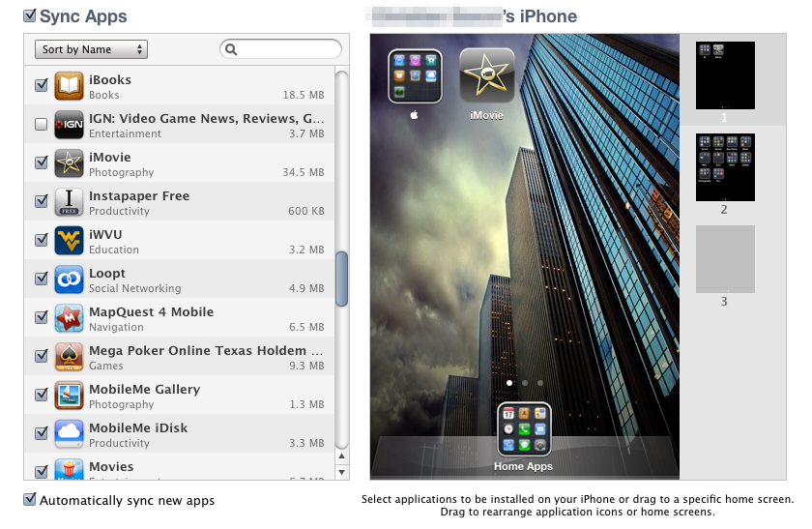
Task: Click the MapQuest 4 Mobile app icon
Action: (x=69, y=318)
